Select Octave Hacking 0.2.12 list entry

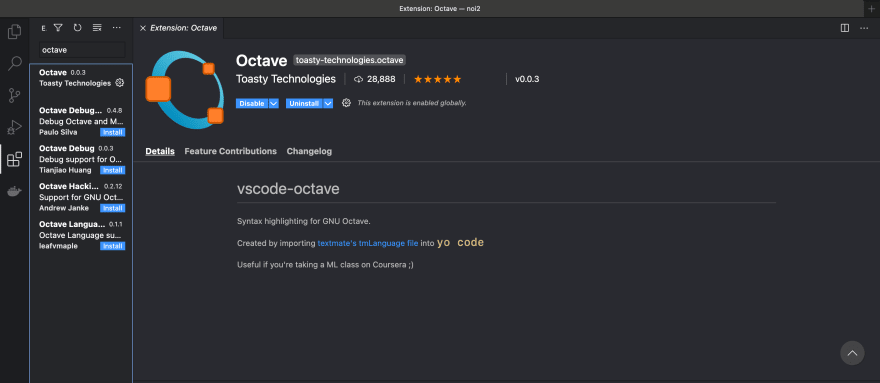pyautogui.click(x=81, y=197)
